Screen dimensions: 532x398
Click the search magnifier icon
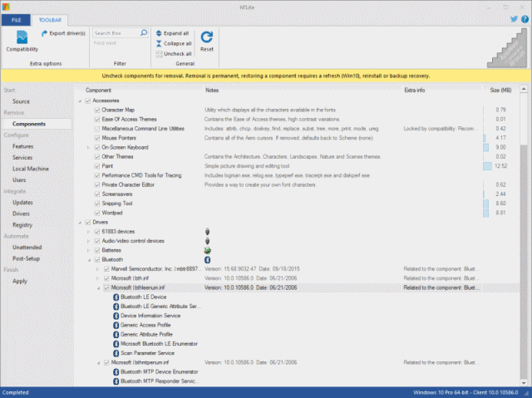tap(144, 33)
